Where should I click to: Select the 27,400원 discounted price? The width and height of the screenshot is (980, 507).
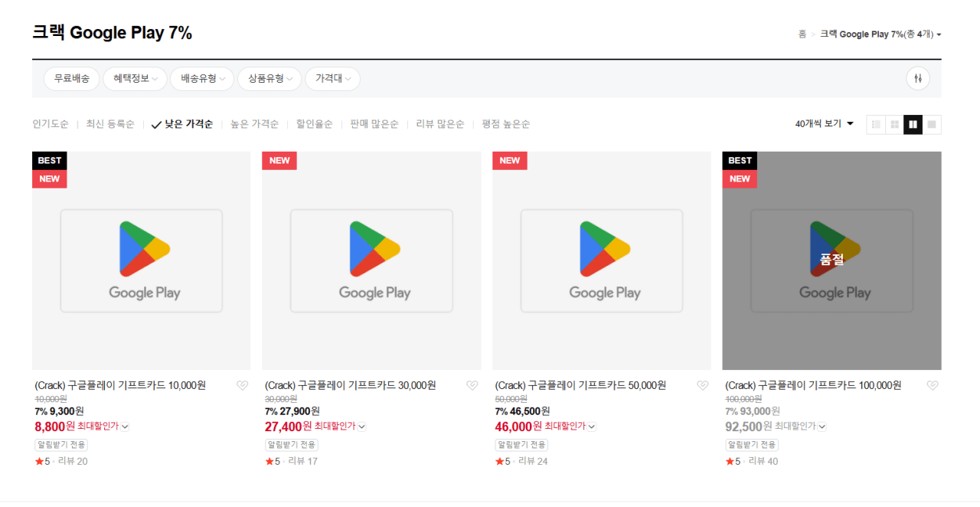coord(289,427)
